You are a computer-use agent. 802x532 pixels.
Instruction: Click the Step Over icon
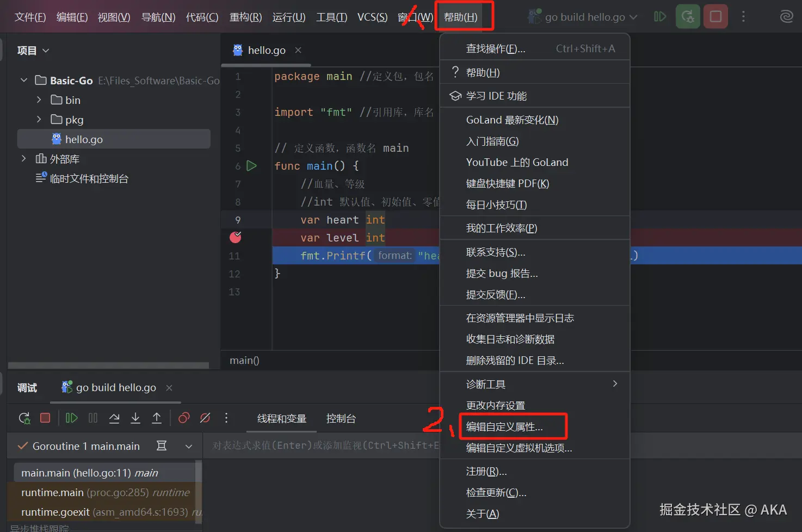pos(114,418)
